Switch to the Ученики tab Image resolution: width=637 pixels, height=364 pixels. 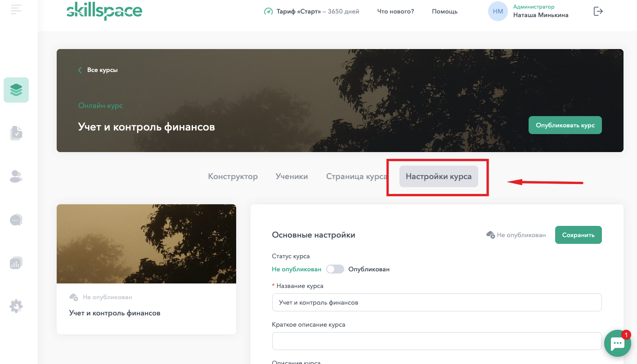[x=292, y=176]
